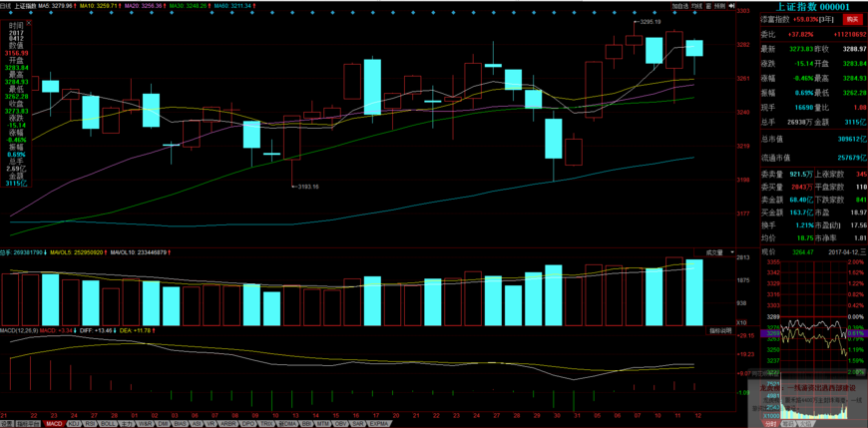
Task: Switch to the OBV indicator tab
Action: (339, 424)
